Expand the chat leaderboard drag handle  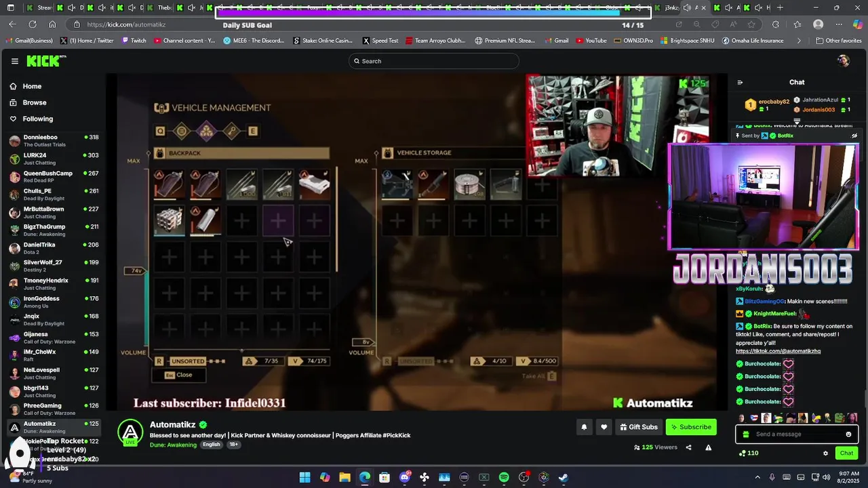[797, 121]
